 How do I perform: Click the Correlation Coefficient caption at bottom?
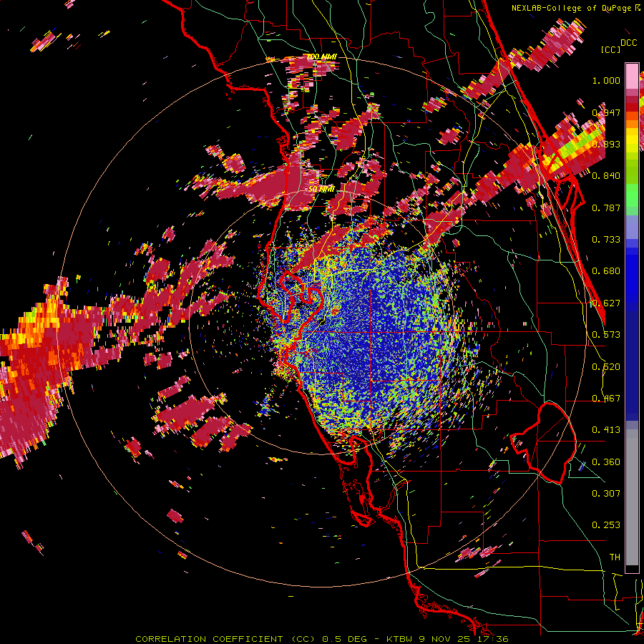tap(321, 639)
